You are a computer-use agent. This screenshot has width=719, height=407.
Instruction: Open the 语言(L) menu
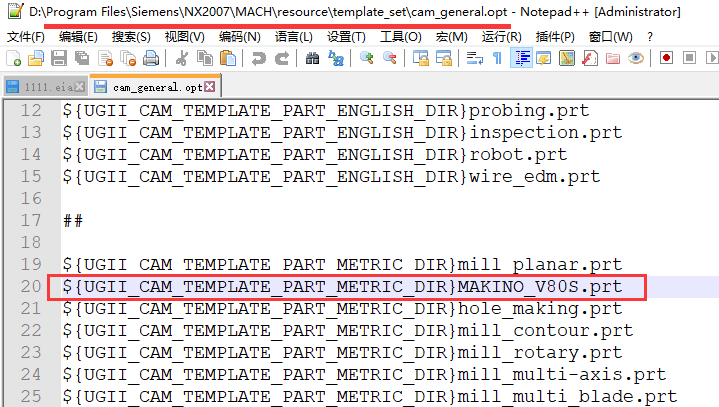tap(293, 37)
